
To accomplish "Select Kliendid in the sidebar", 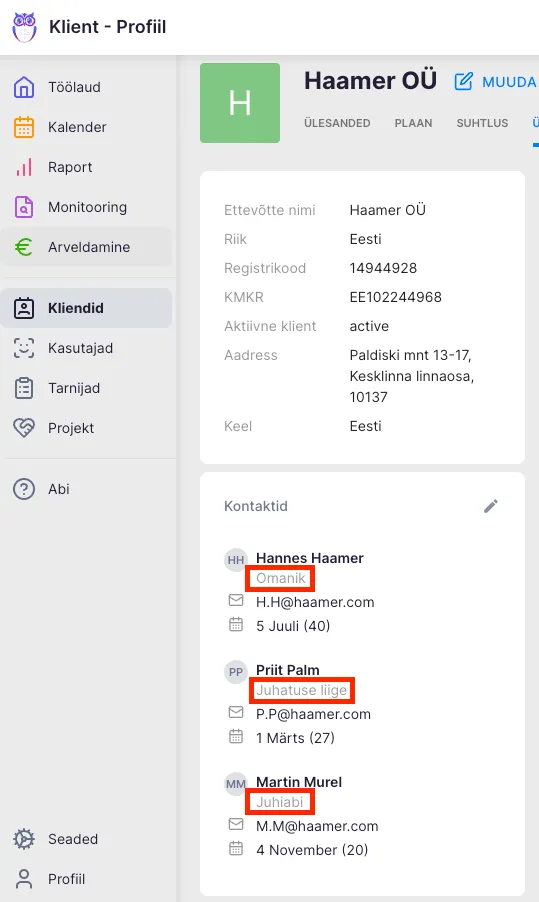I will click(x=87, y=308).
